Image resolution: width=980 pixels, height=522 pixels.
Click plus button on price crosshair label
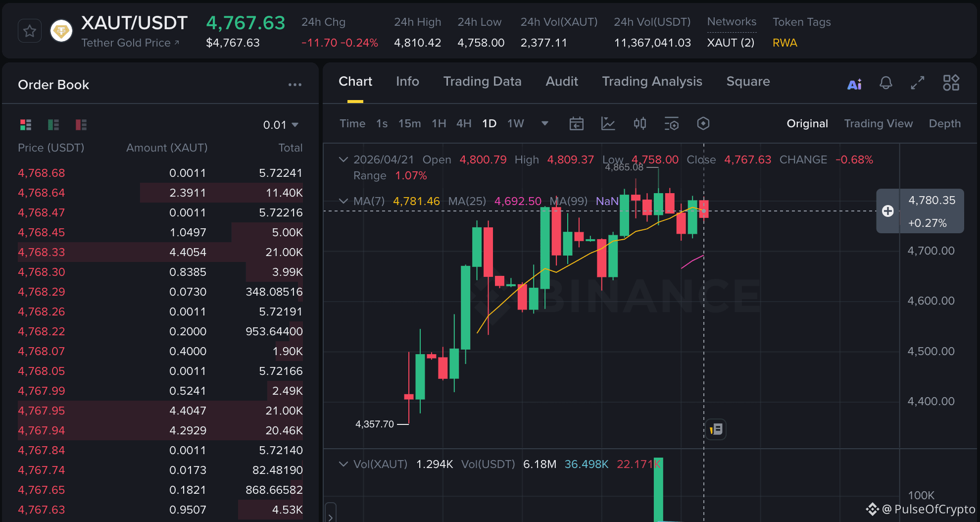point(888,211)
